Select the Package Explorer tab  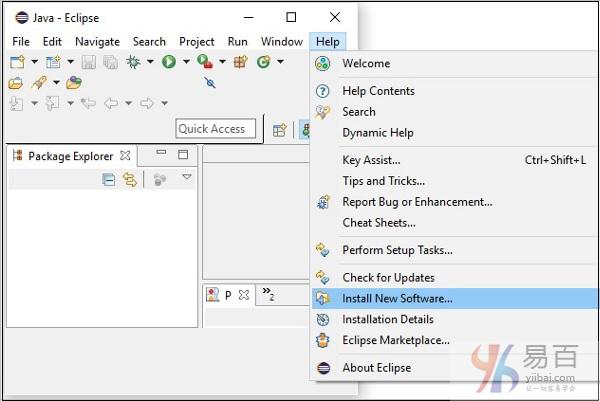pos(71,156)
